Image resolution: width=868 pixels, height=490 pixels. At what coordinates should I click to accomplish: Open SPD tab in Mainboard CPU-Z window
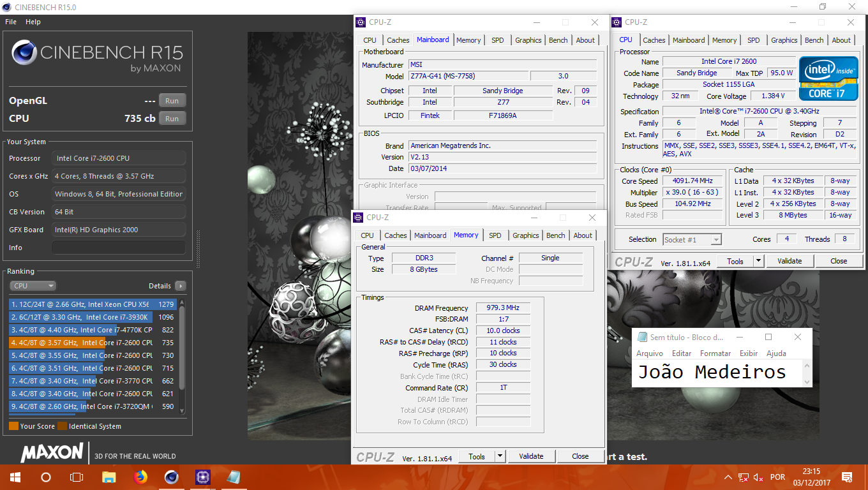pos(498,40)
